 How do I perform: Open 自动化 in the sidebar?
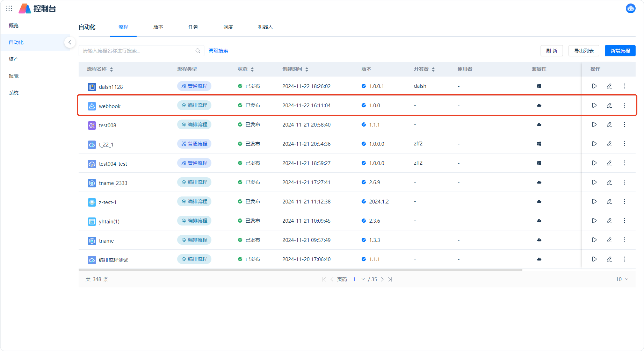tap(35, 42)
